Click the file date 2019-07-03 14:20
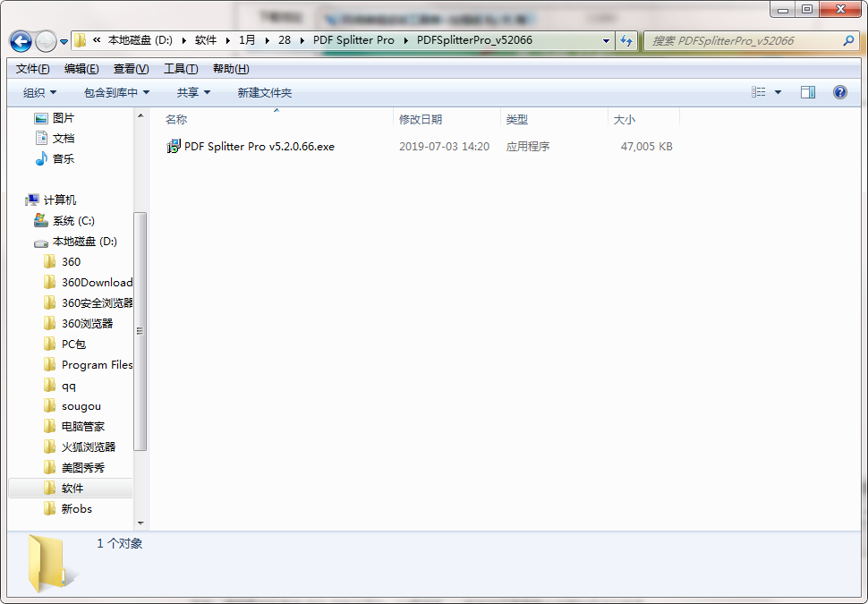 (x=444, y=147)
